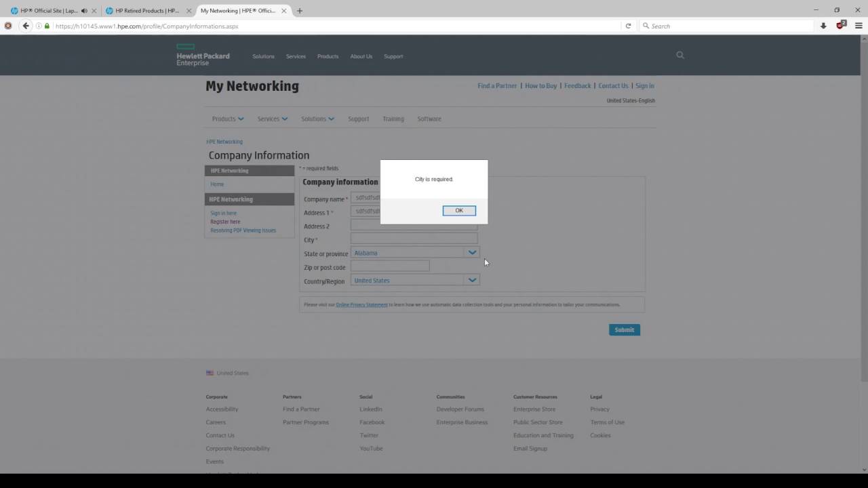Mute the HP Official Site tab audio
868x488 pixels.
click(84, 11)
